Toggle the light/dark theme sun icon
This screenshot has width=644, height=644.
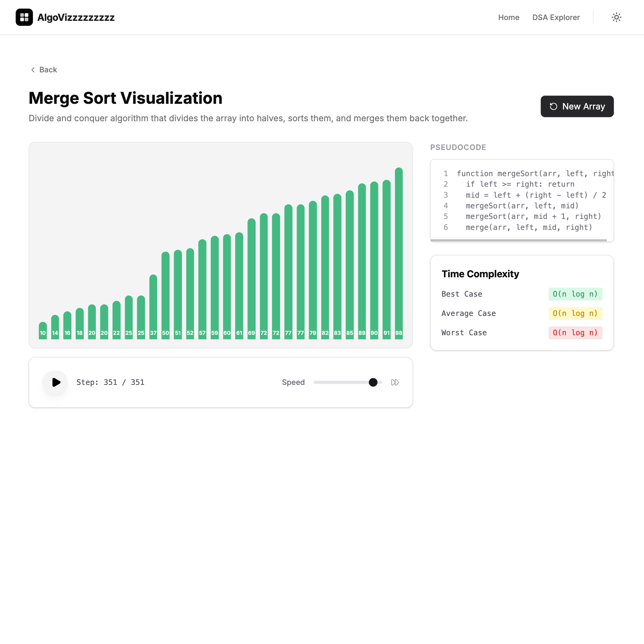pos(616,17)
